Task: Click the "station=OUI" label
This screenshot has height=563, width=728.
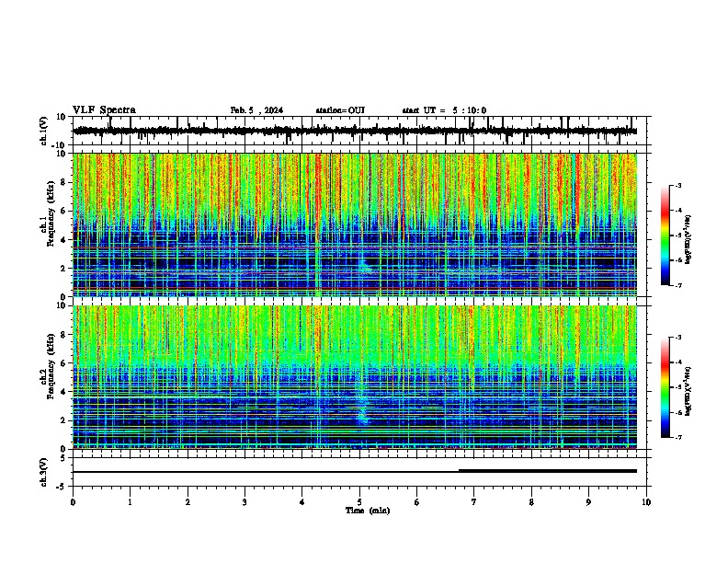Action: (x=340, y=110)
